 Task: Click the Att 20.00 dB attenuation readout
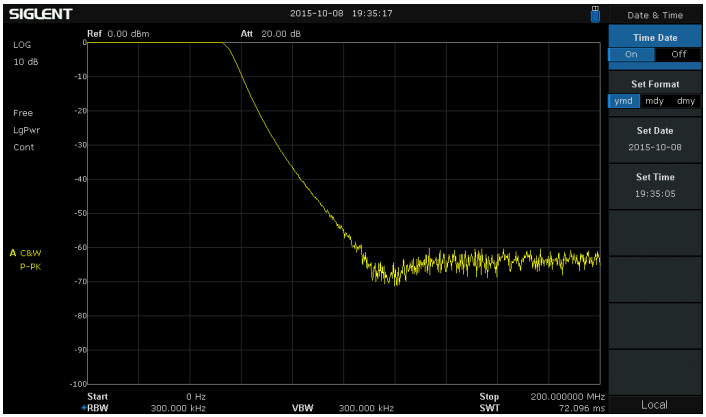point(270,33)
